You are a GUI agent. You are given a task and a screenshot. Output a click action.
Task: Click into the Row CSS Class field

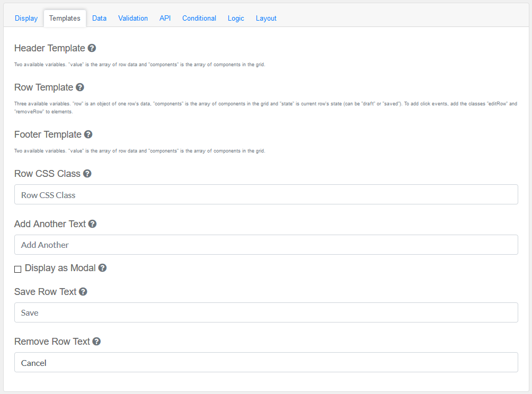266,194
